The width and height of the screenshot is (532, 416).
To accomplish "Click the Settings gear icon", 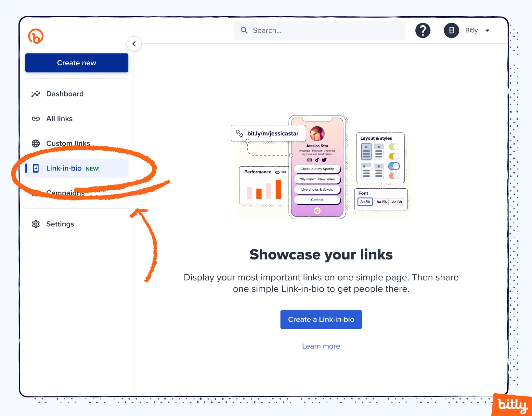I will click(36, 224).
